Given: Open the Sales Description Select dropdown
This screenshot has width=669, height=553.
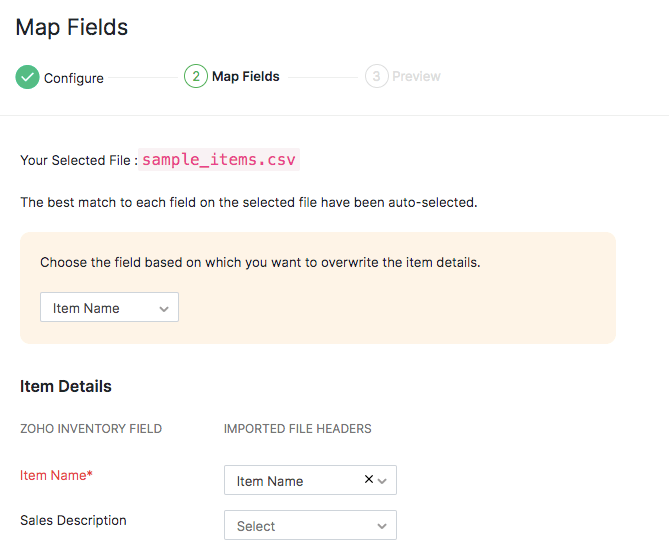Looking at the screenshot, I should pyautogui.click(x=310, y=526).
